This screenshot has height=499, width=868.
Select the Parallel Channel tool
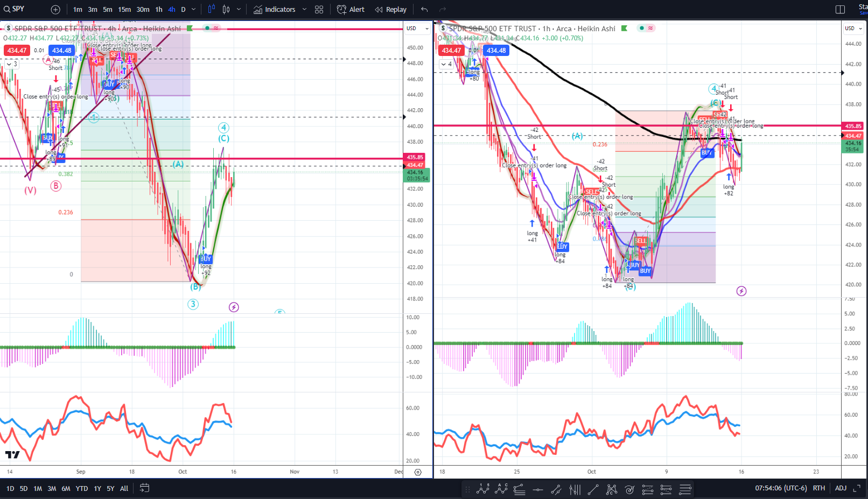[x=556, y=489]
